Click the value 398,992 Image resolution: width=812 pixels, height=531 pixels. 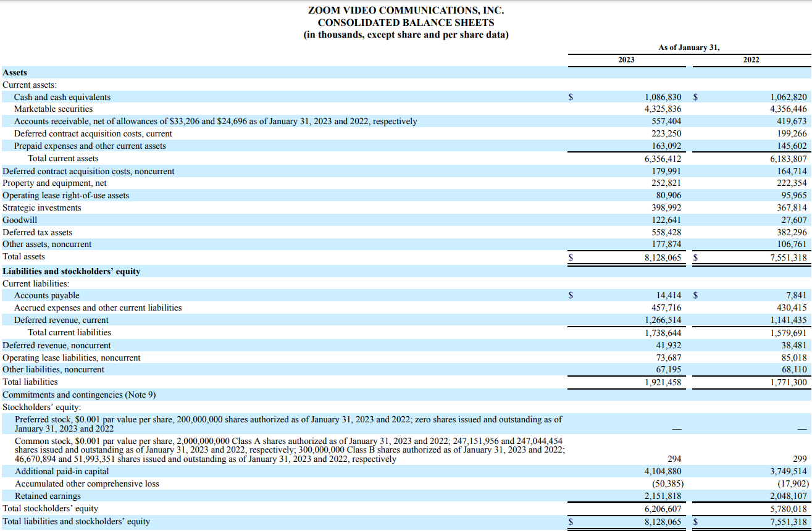pos(666,208)
